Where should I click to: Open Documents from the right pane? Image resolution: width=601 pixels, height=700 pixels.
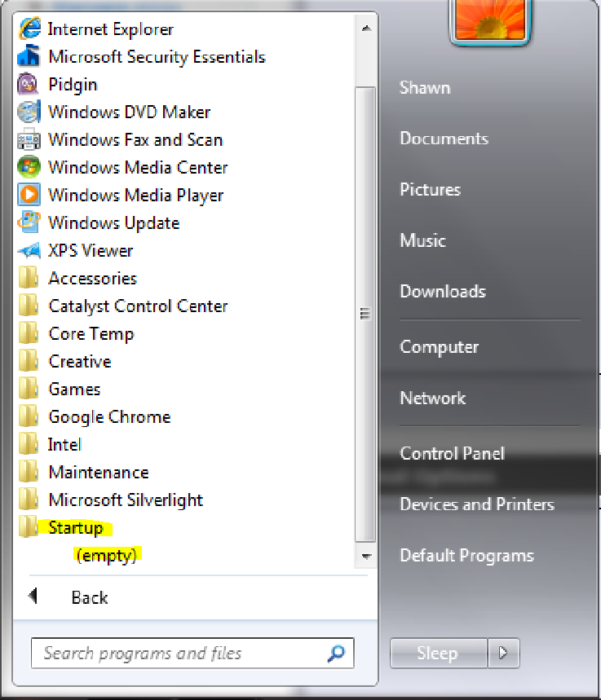[x=444, y=139]
